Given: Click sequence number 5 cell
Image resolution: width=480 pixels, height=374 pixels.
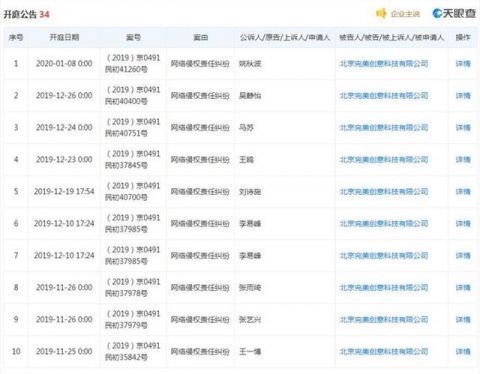Looking at the screenshot, I should coord(16,192).
